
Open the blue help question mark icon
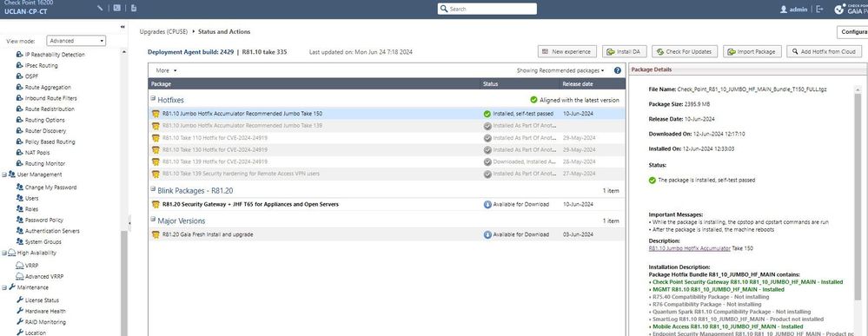tap(617, 71)
